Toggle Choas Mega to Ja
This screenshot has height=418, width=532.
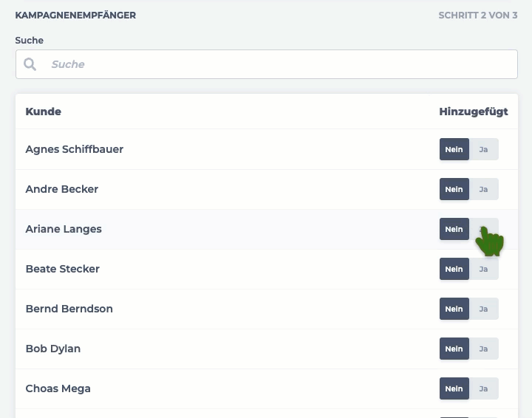click(484, 388)
